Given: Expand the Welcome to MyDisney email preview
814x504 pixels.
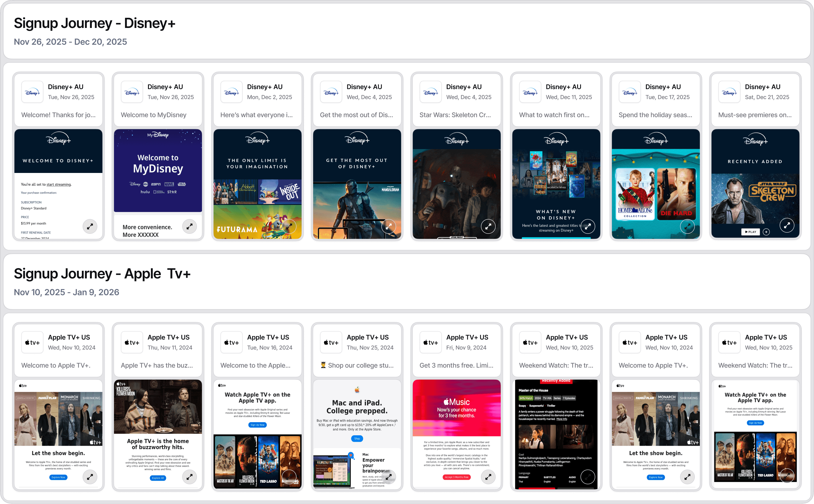Looking at the screenshot, I should coord(189,226).
